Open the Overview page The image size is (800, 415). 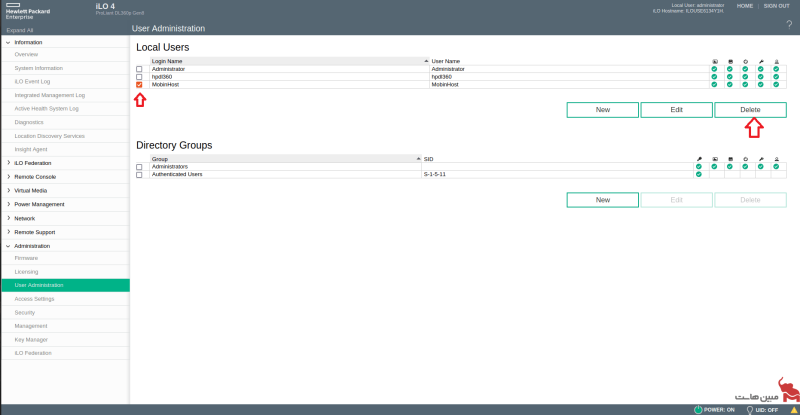tap(26, 54)
